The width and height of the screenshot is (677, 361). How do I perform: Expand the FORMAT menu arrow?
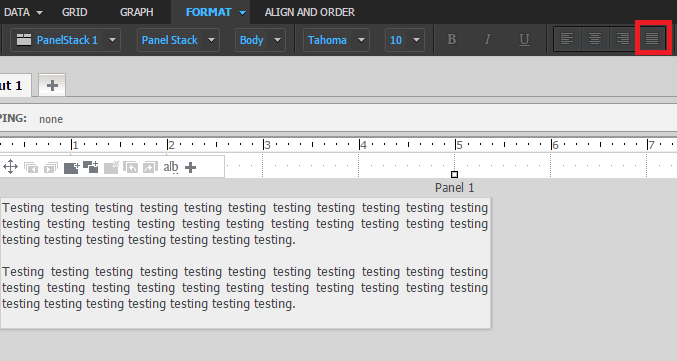pyautogui.click(x=243, y=13)
